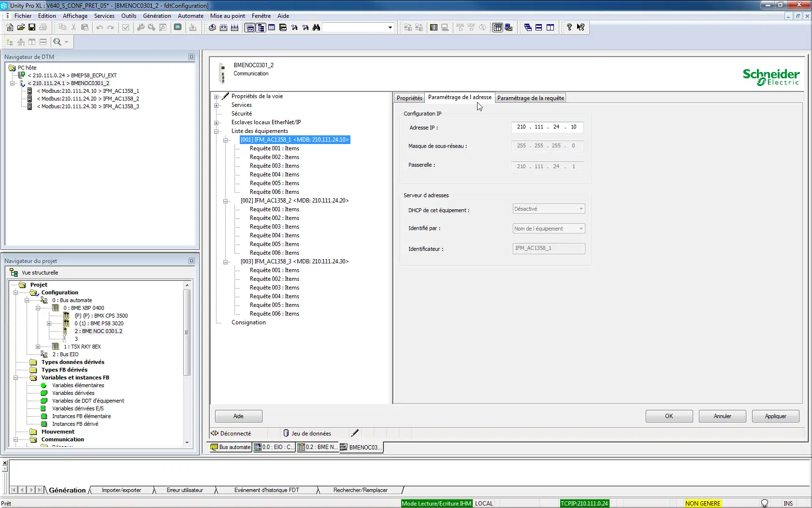Toggle Simulation mode computer icon

[508, 28]
